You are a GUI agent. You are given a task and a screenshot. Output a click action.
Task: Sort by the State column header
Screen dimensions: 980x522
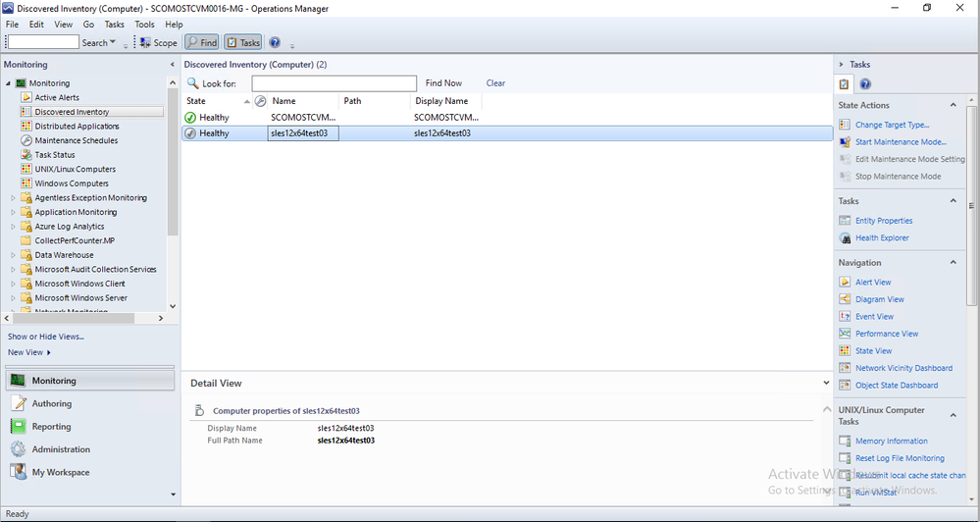tap(216, 101)
